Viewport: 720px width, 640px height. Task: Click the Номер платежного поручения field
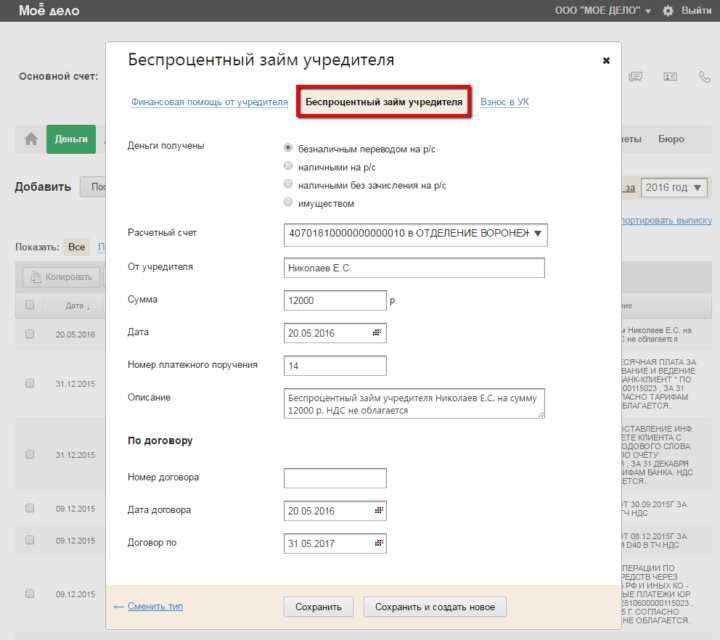(x=335, y=365)
